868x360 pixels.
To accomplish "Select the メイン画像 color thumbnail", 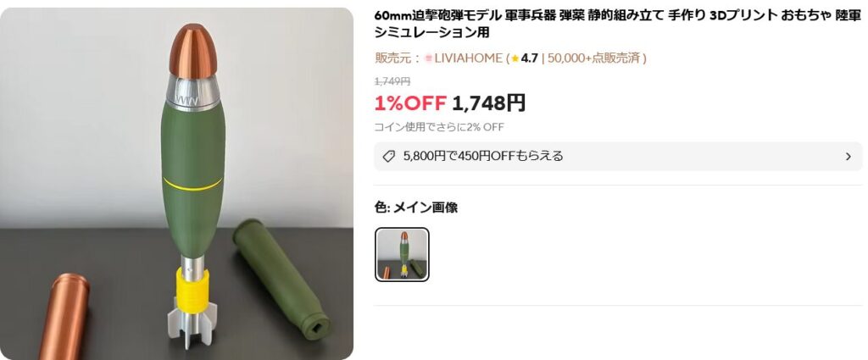I will pyautogui.click(x=402, y=254).
